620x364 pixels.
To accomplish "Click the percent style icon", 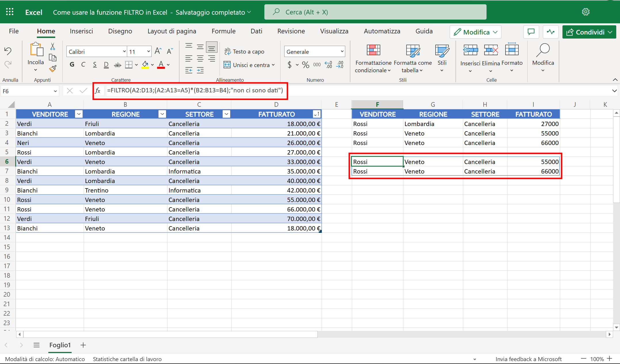I will point(306,65).
